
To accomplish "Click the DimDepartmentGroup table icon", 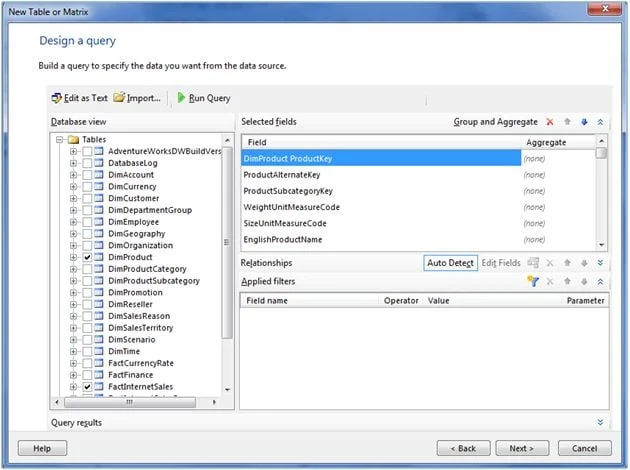I will pos(99,210).
